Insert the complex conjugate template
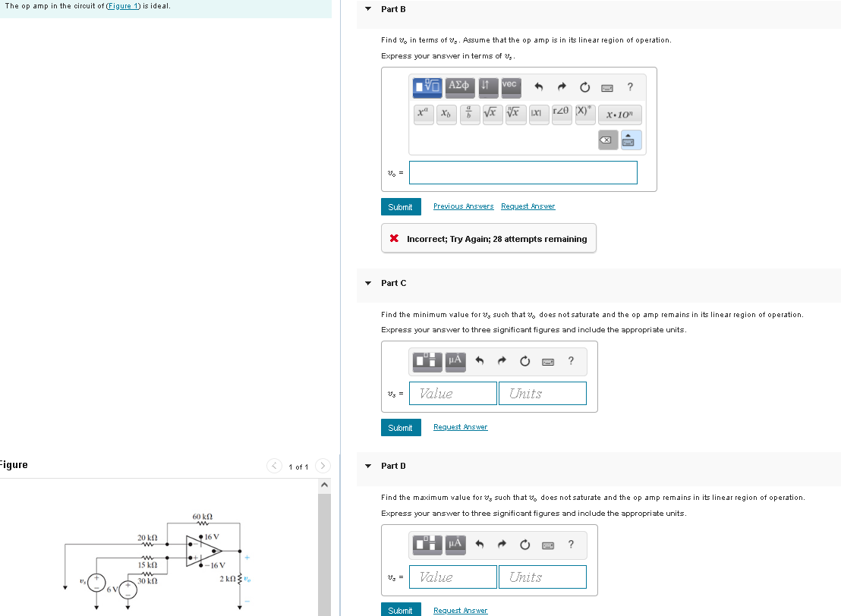The image size is (841, 616). click(x=584, y=115)
